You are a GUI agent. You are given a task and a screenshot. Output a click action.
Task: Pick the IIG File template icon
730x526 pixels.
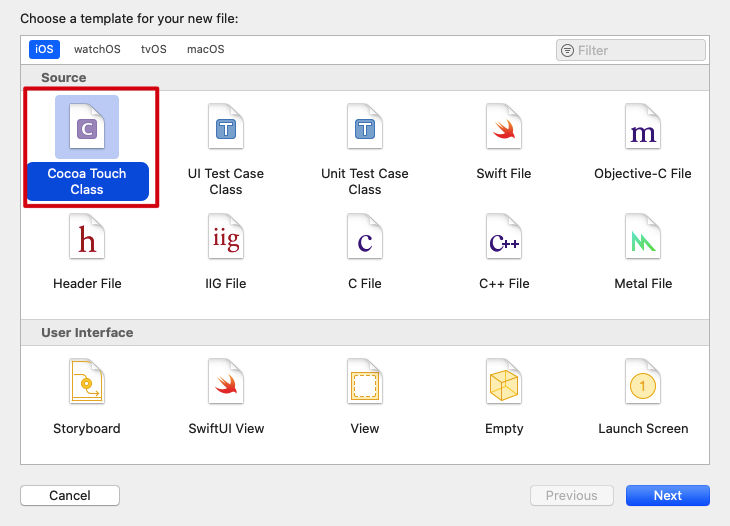click(x=226, y=237)
